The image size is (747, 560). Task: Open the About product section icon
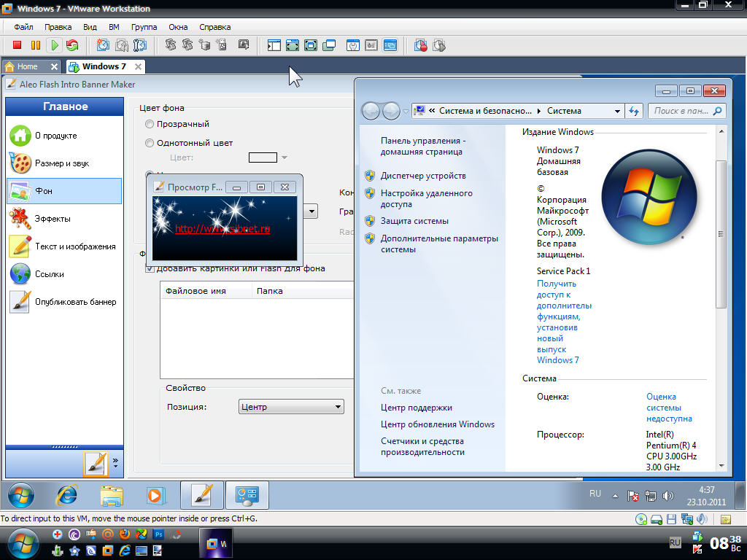(20, 136)
